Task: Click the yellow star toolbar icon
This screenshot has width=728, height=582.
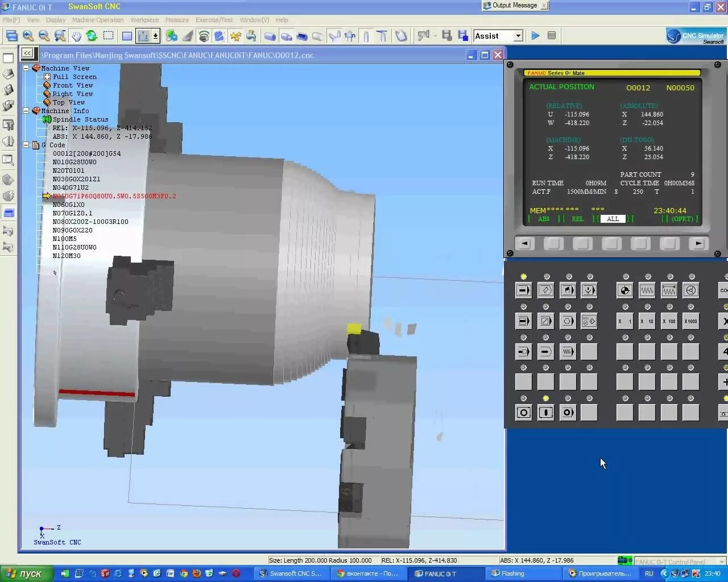Action: (x=235, y=36)
